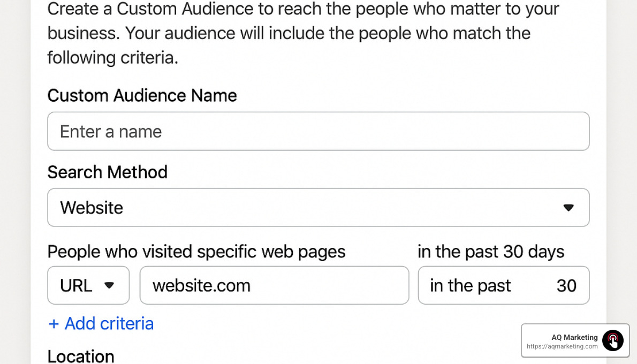Select the Website option shown in Search Method
Viewport: 637px width, 364px height.
point(91,208)
